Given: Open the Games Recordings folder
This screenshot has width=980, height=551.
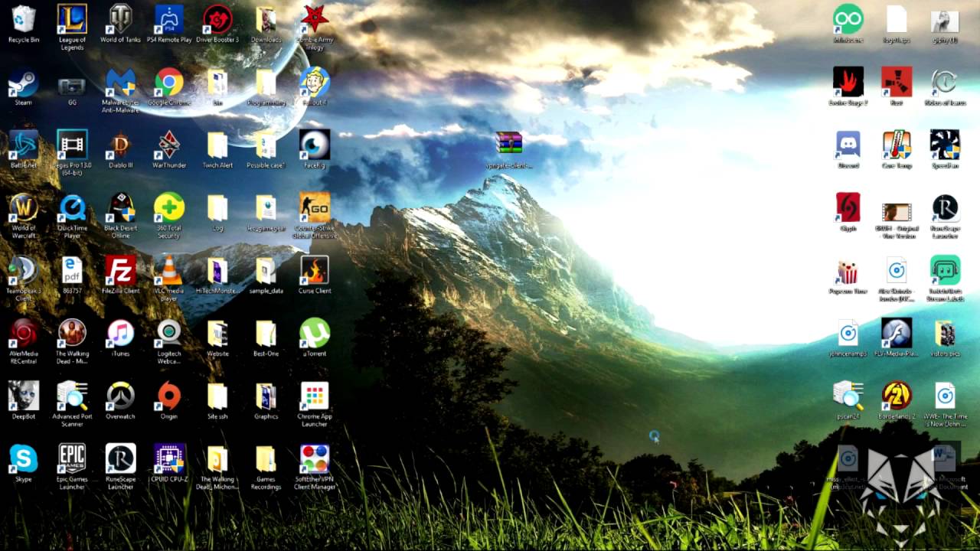Looking at the screenshot, I should coord(266,458).
